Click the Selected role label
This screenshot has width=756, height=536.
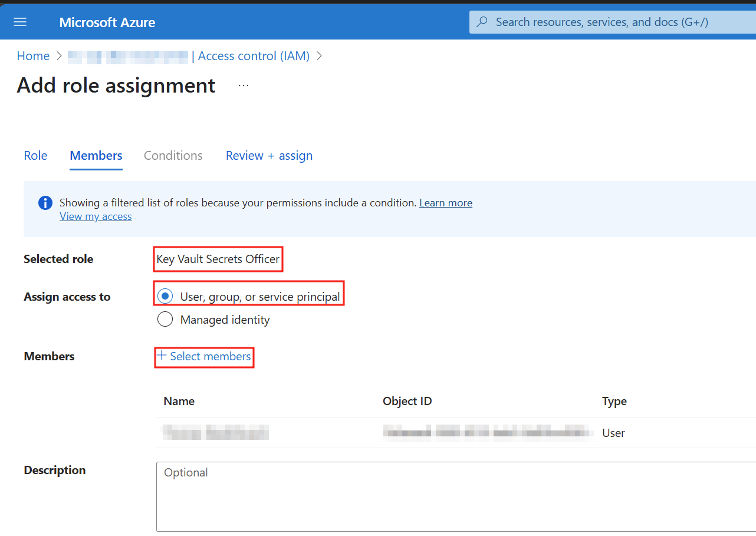(58, 259)
